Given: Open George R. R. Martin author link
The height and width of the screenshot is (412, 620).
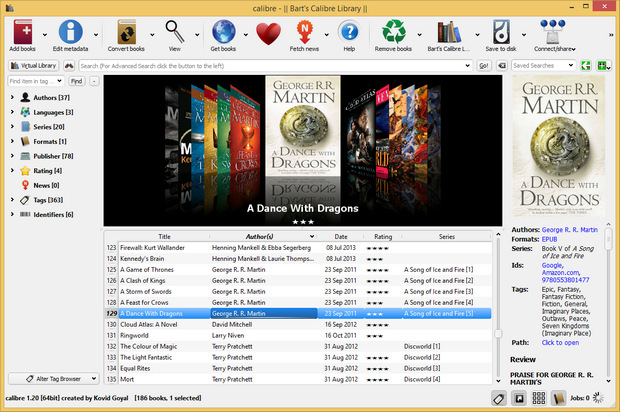Looking at the screenshot, I should pos(569,230).
